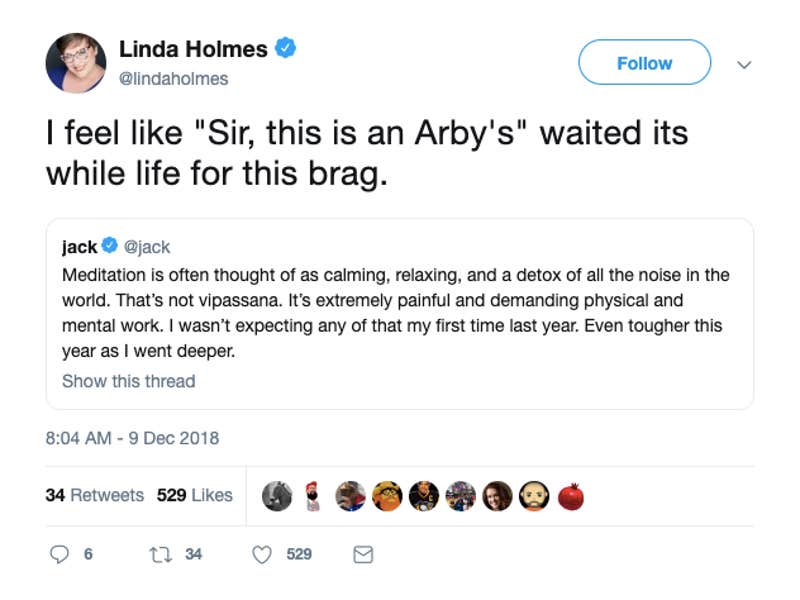Click the pomegranate emoji liker avatar

click(x=571, y=493)
